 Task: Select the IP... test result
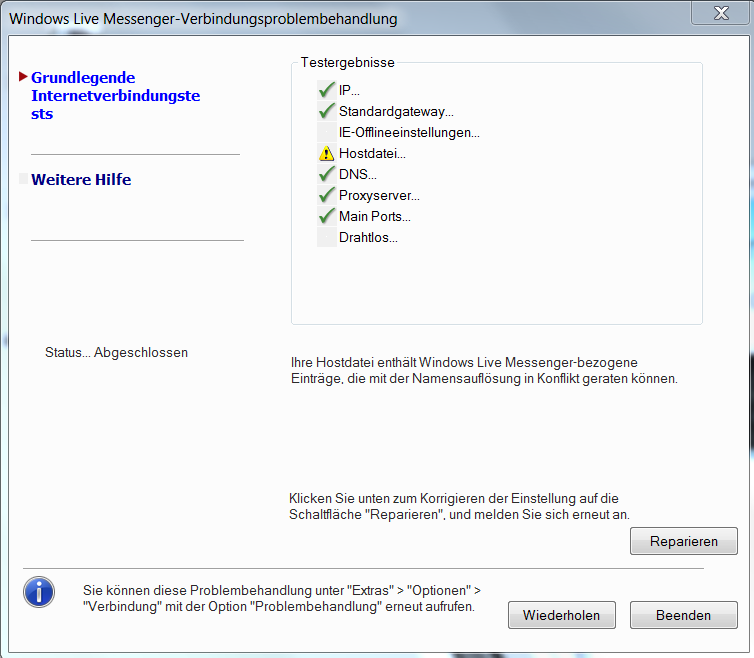[349, 90]
